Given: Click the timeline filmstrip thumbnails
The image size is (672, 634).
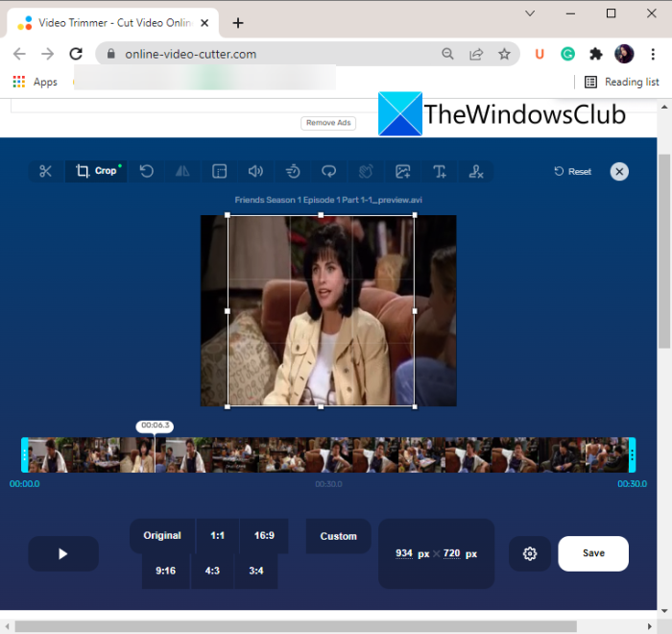Looking at the screenshot, I should point(328,454).
